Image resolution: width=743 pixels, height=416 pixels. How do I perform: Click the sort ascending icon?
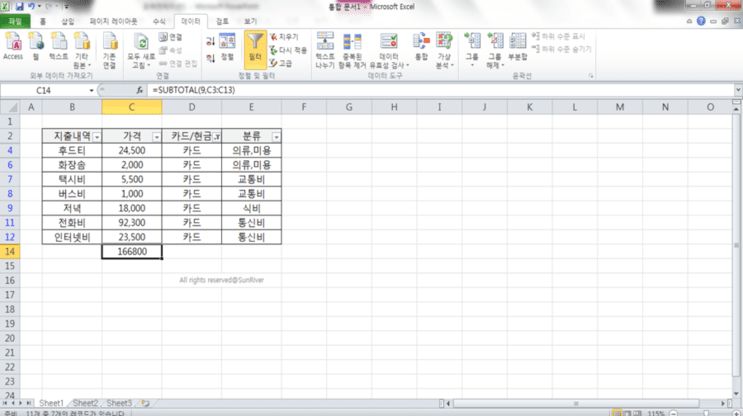click(x=210, y=42)
